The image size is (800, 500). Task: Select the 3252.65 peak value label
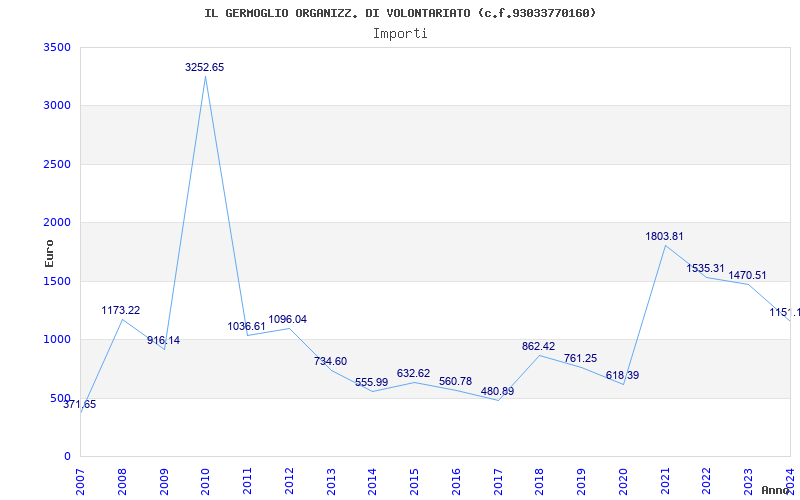(x=205, y=67)
